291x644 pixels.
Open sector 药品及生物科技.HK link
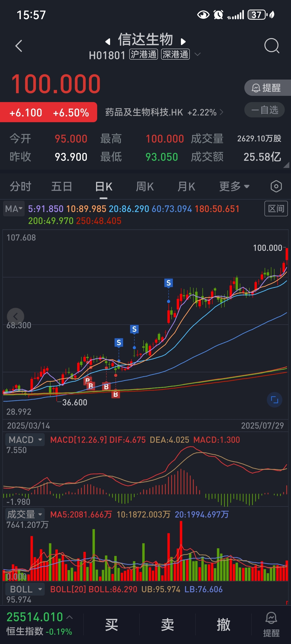(164, 113)
